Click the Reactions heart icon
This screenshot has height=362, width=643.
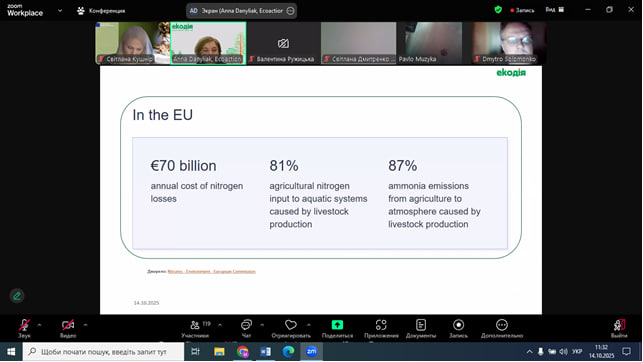click(x=291, y=325)
